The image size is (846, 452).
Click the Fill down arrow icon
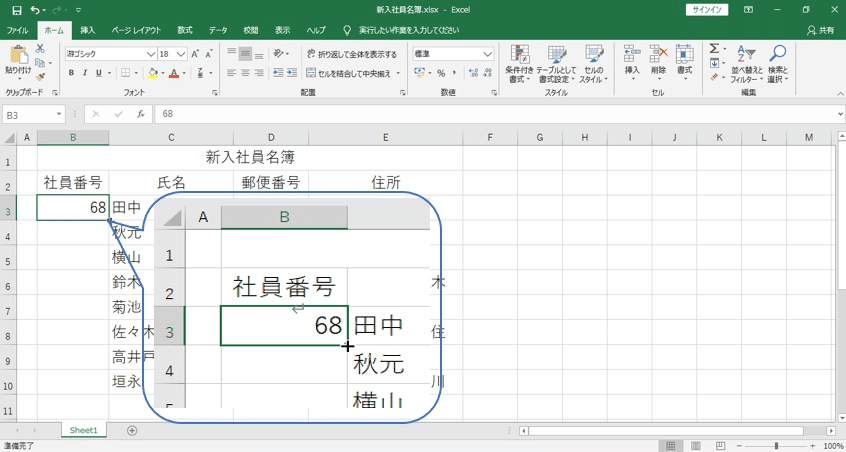pos(714,63)
